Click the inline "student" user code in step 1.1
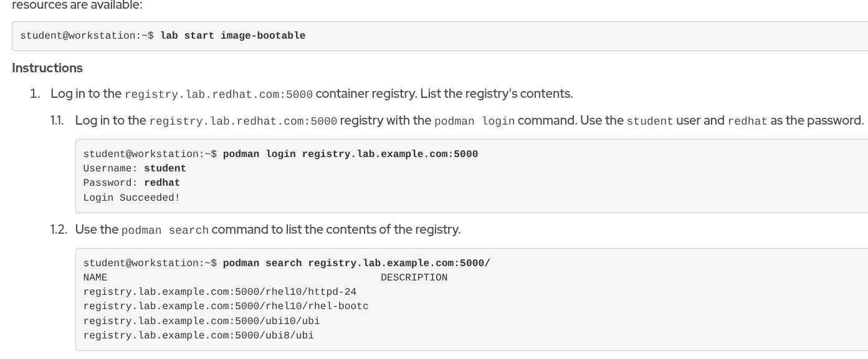Screen dimensions: 868x359 pyautogui.click(x=650, y=121)
